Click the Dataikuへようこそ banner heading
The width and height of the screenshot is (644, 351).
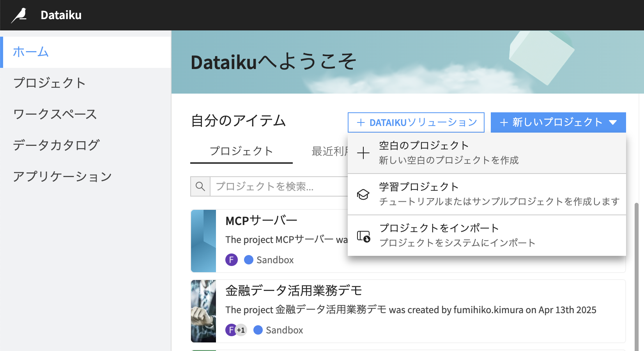coord(274,62)
